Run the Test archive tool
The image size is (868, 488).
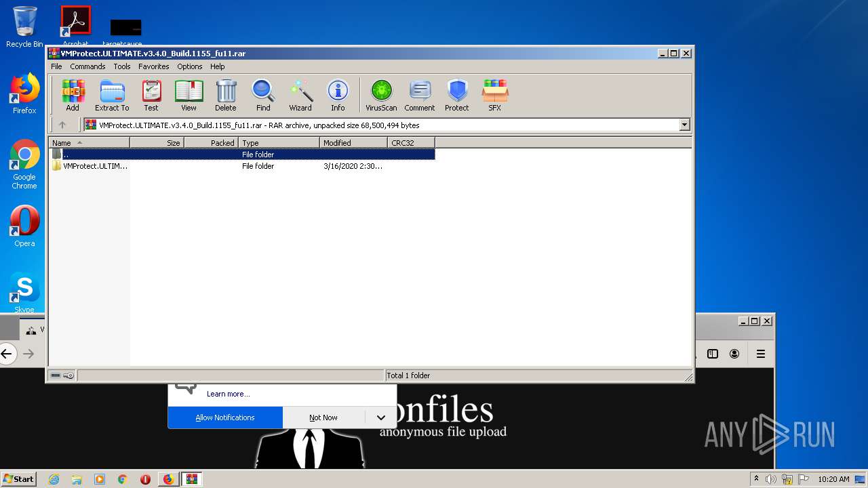click(151, 95)
